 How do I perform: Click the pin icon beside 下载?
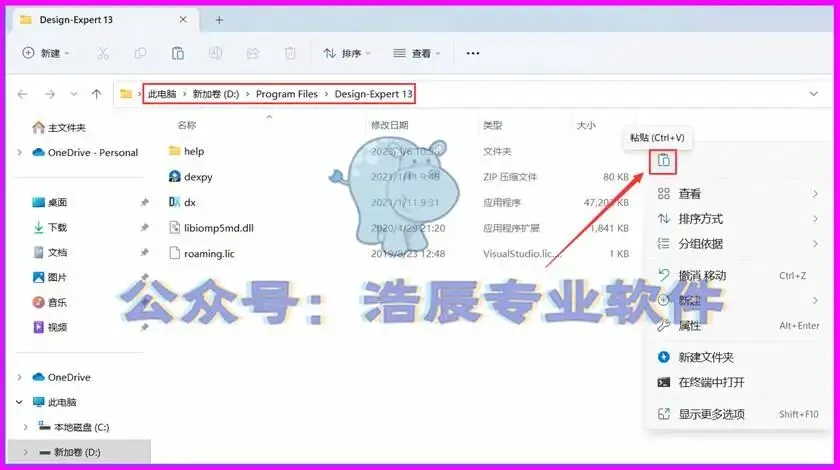click(x=144, y=228)
